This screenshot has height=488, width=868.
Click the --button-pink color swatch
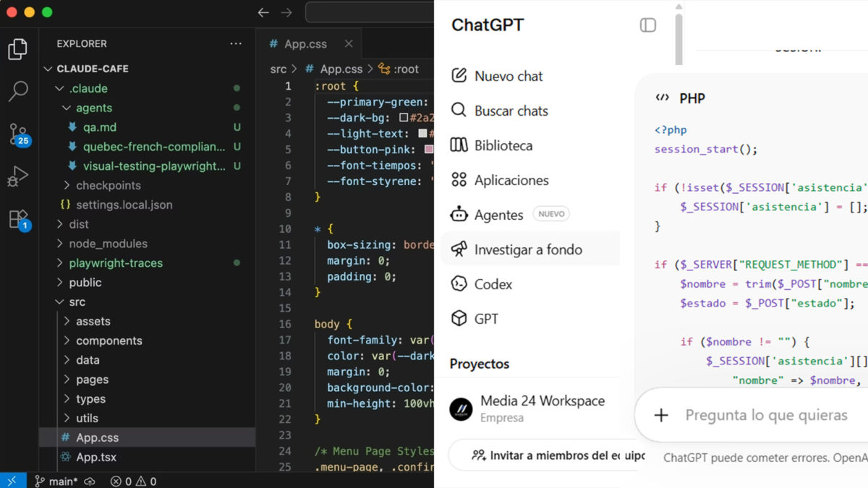pos(429,150)
